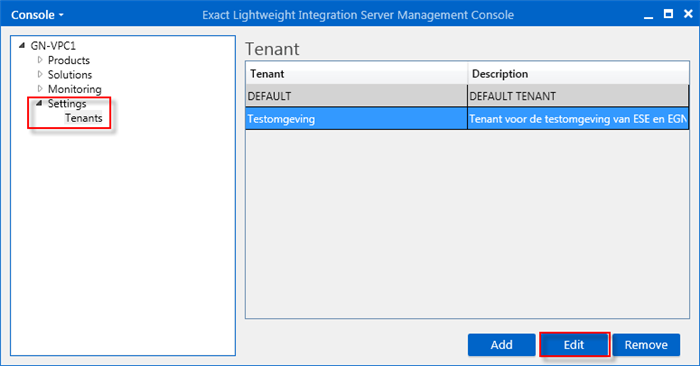Viewport: 700px width, 366px height.
Task: Click the Remove tenant button
Action: coord(646,345)
